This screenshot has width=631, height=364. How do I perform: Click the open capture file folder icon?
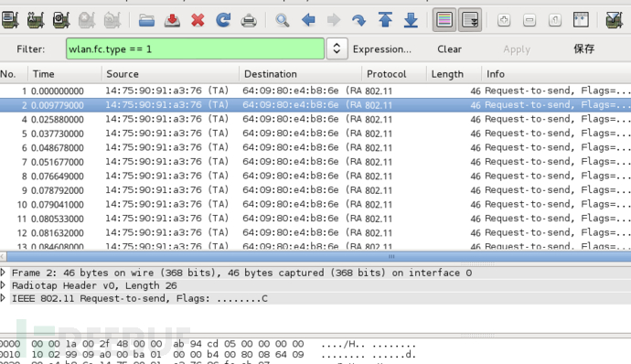tap(146, 20)
